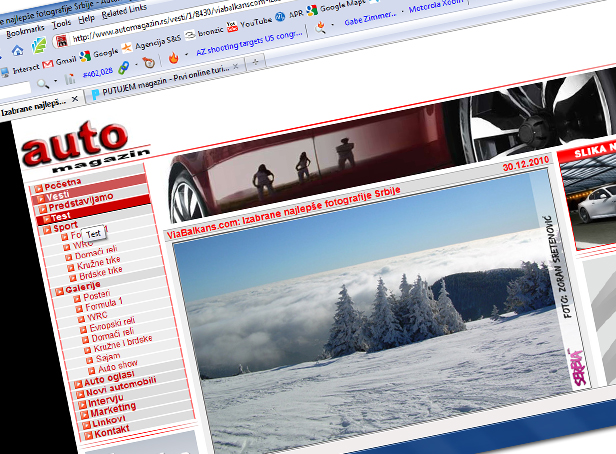The width and height of the screenshot is (616, 454).
Task: Click the flame icon before AZ shooting headline
Action: point(173,58)
